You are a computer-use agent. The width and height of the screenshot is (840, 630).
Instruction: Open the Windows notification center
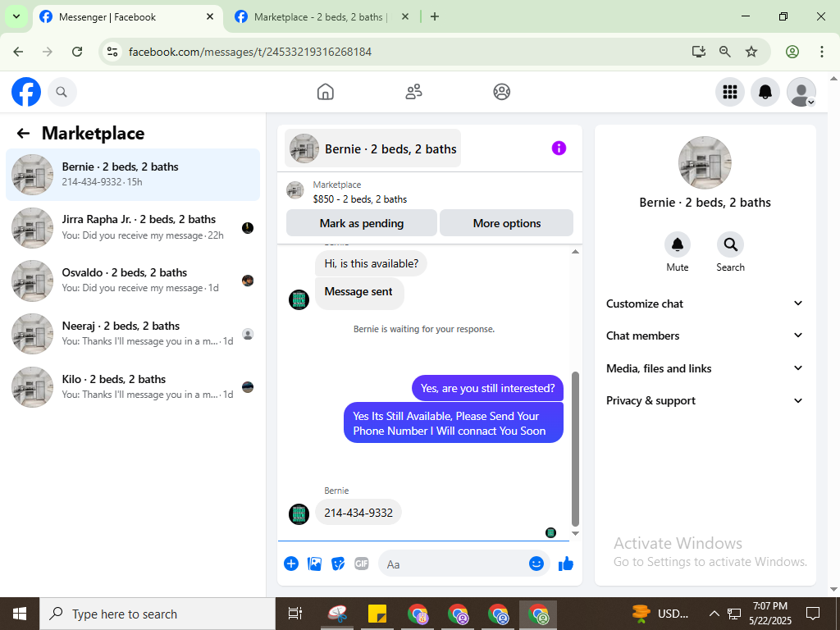pos(813,614)
